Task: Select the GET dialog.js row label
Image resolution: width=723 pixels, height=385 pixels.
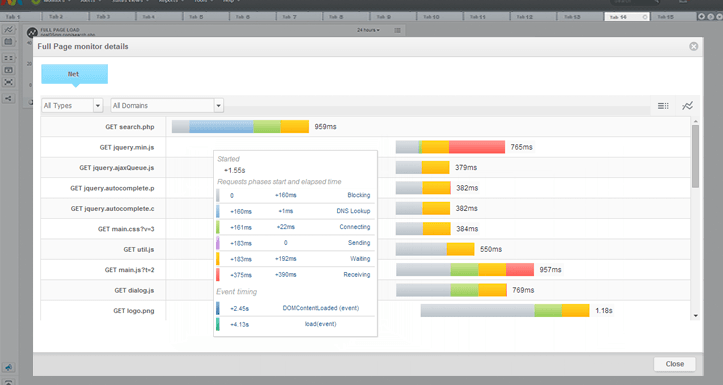Action: pos(134,290)
